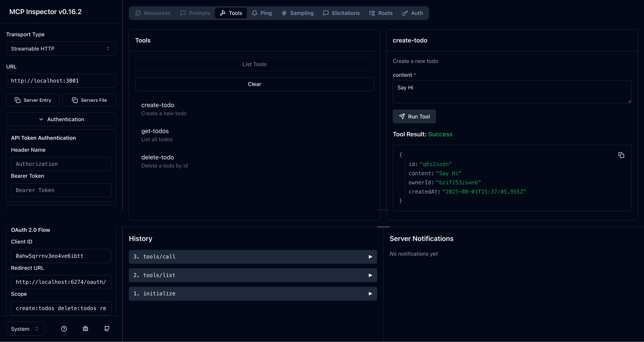Collapse the Authentication section

(x=61, y=119)
